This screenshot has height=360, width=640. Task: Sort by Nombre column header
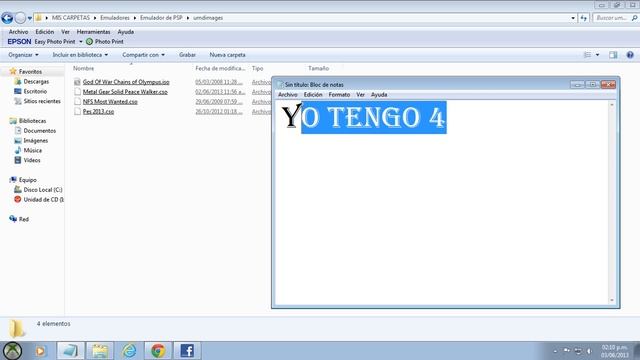[84, 69]
